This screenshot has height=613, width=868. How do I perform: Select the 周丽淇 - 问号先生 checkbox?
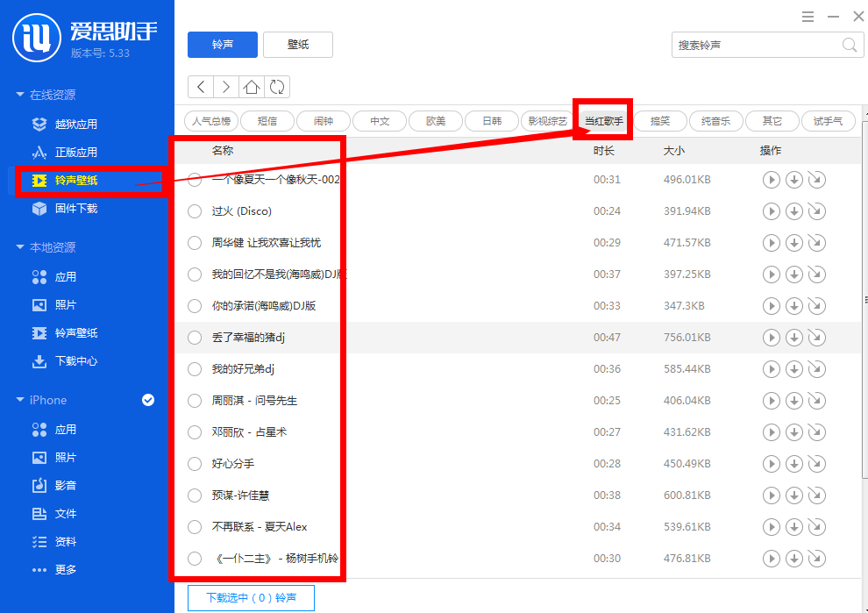(194, 401)
